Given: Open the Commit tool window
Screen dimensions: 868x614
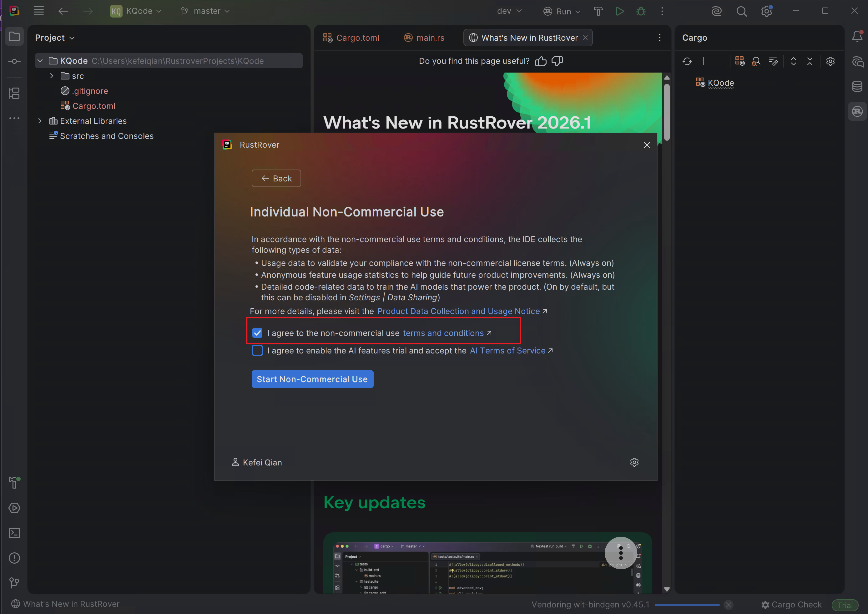Looking at the screenshot, I should pos(14,61).
